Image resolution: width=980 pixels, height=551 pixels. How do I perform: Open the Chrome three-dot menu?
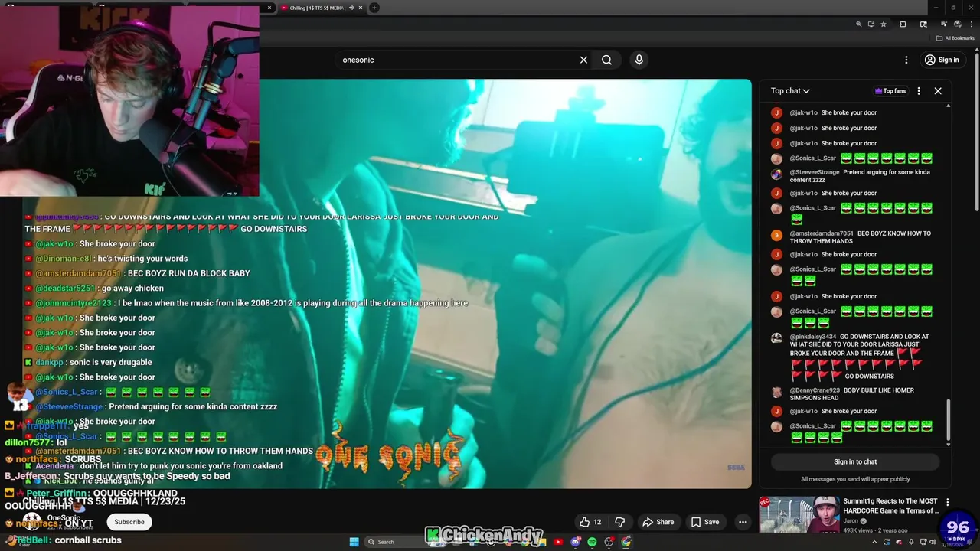pyautogui.click(x=972, y=24)
